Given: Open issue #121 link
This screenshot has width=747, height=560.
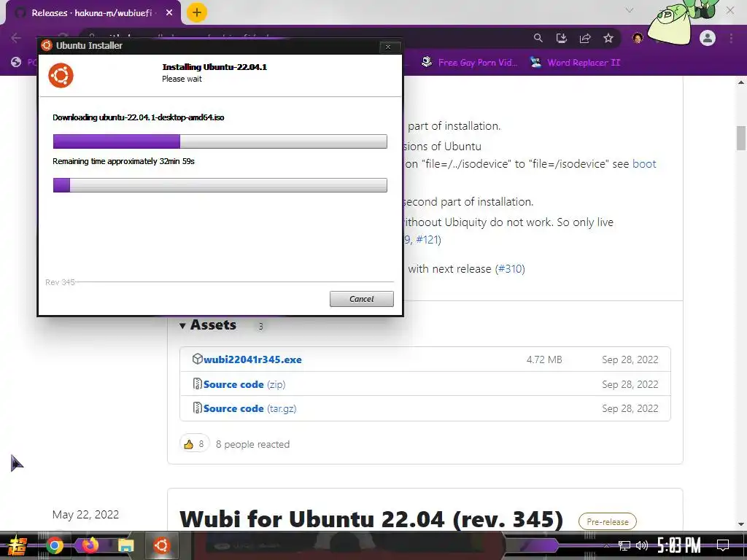Looking at the screenshot, I should [427, 239].
